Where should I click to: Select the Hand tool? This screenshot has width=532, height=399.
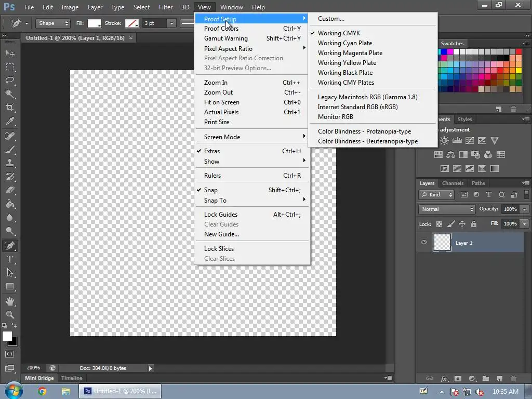[x=10, y=301]
